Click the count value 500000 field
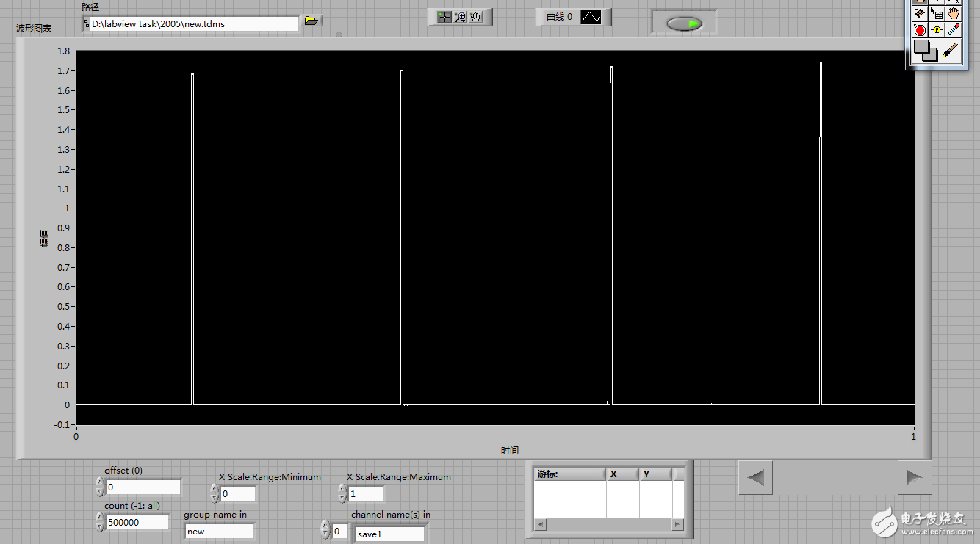The width and height of the screenshot is (980, 544). [137, 523]
